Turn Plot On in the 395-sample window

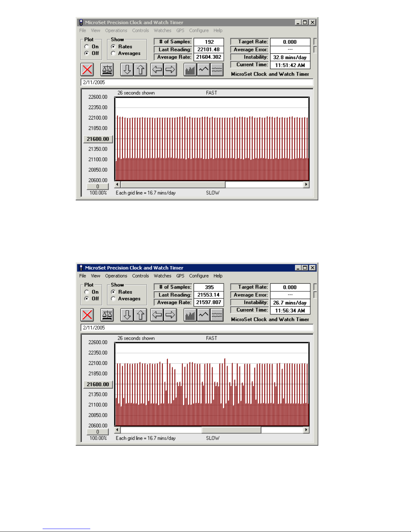pyautogui.click(x=87, y=292)
